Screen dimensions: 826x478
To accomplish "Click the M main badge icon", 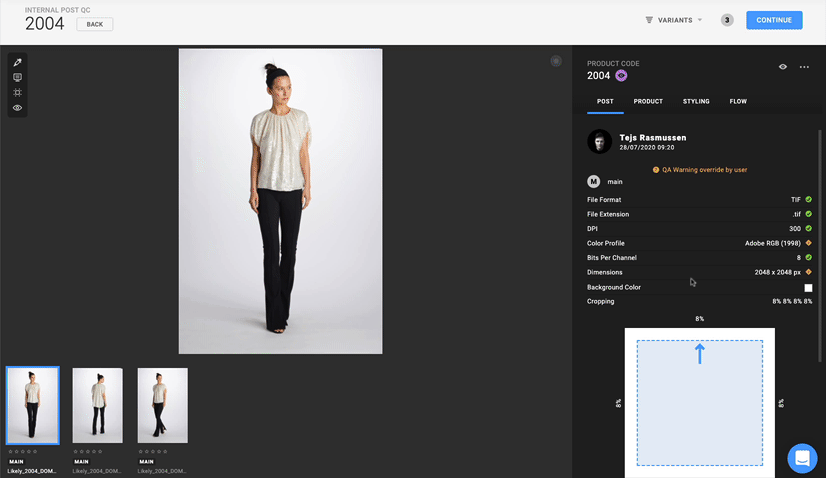I will point(594,181).
